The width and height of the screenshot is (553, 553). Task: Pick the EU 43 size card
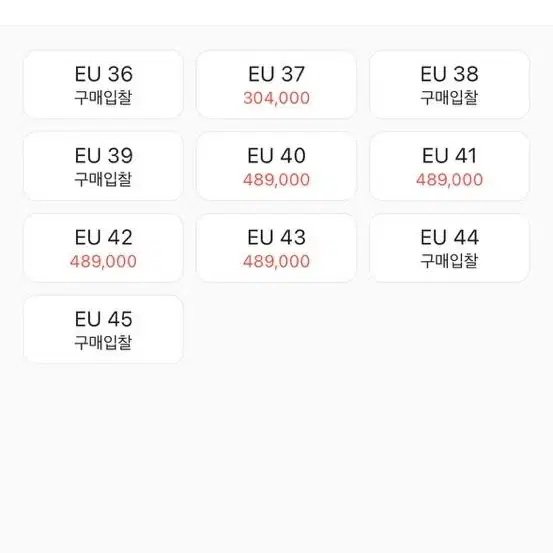click(276, 248)
